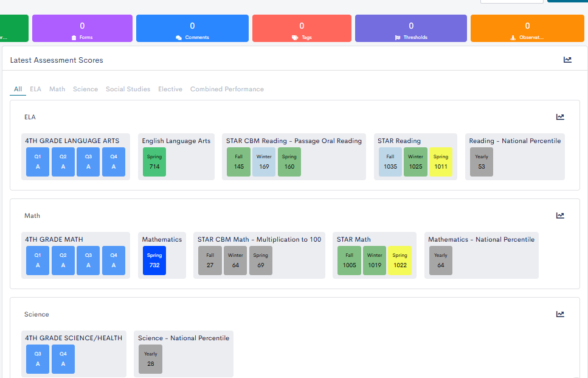Open the Thresholds counter card

[411, 28]
